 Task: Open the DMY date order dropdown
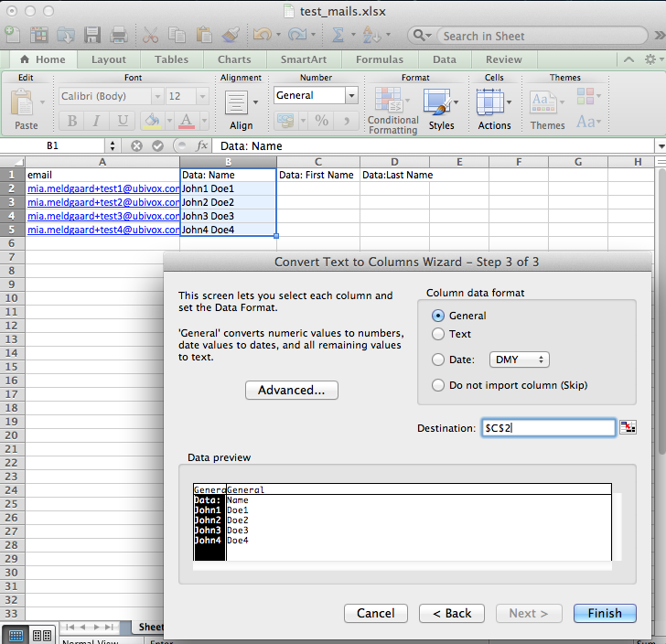click(520, 360)
